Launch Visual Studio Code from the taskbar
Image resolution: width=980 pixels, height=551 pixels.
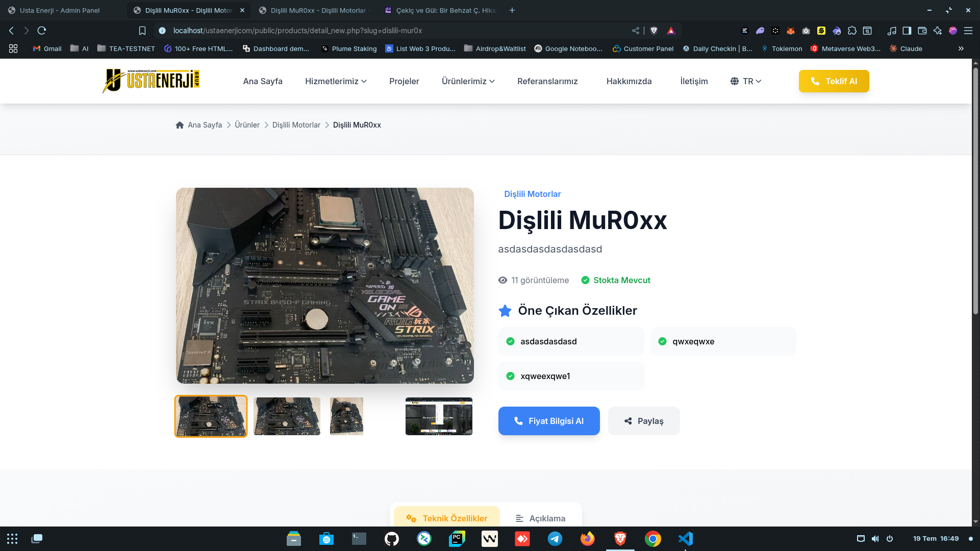click(x=685, y=539)
